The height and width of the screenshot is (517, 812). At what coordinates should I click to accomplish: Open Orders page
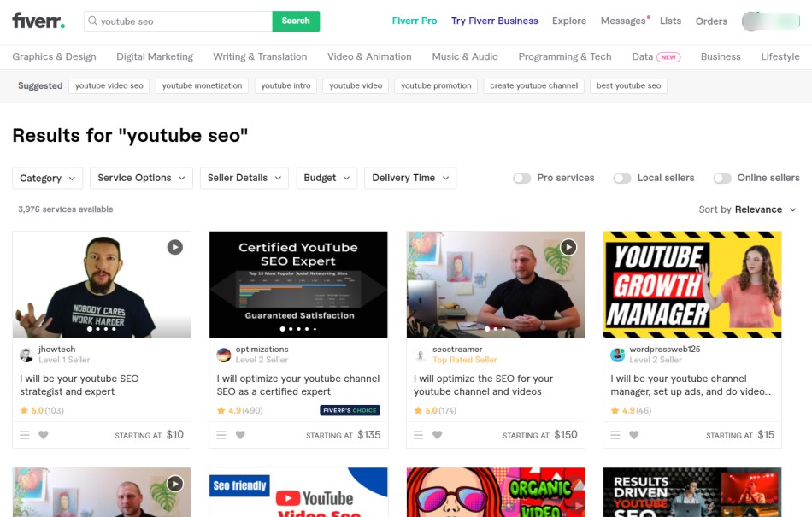pos(711,21)
